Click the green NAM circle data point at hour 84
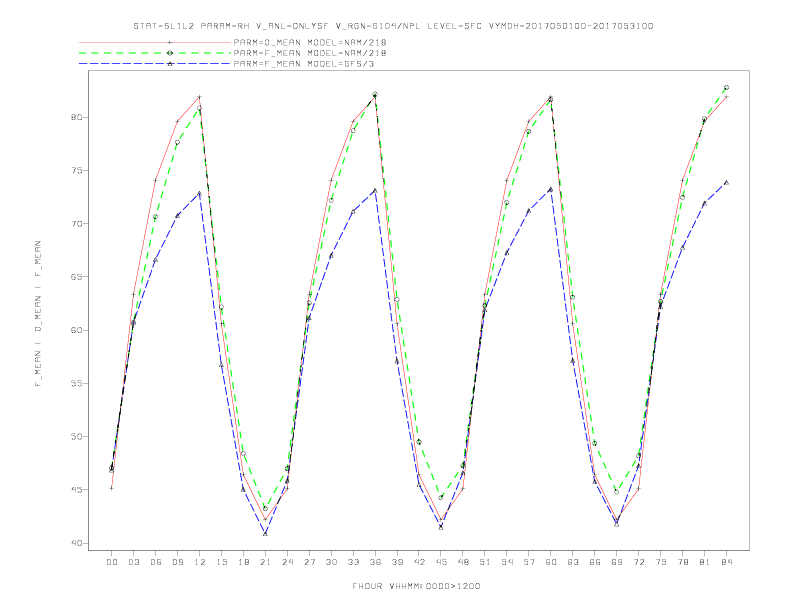 point(726,87)
